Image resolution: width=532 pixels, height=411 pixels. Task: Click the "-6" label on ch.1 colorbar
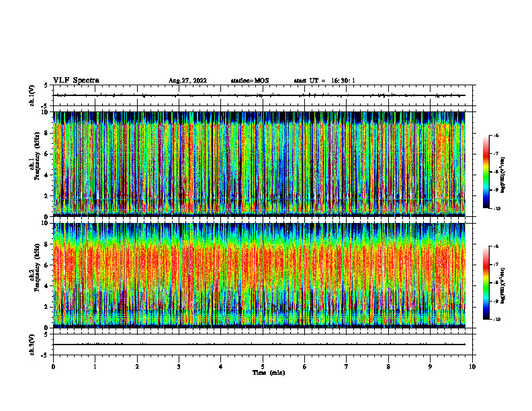tap(496, 136)
